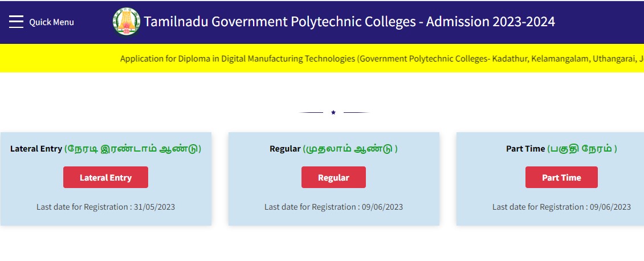Click the green Tamil text beside Lateral Entry
The height and width of the screenshot is (261, 644).
(x=133, y=149)
